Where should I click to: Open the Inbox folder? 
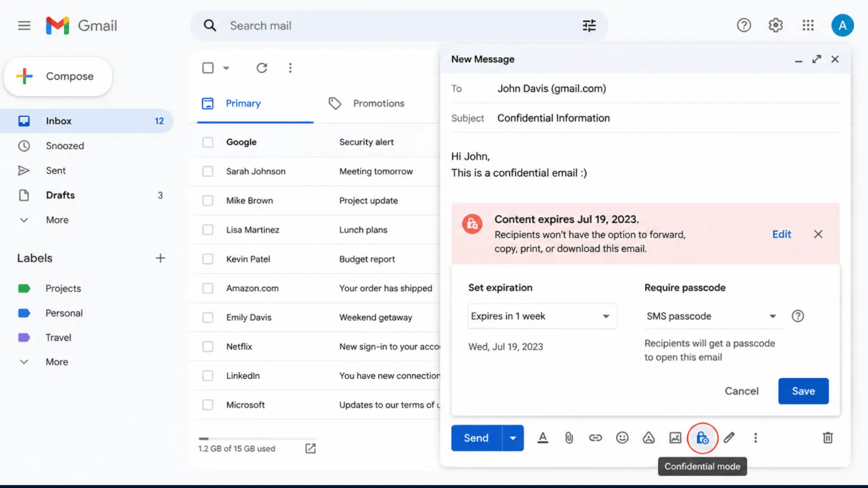87,121
